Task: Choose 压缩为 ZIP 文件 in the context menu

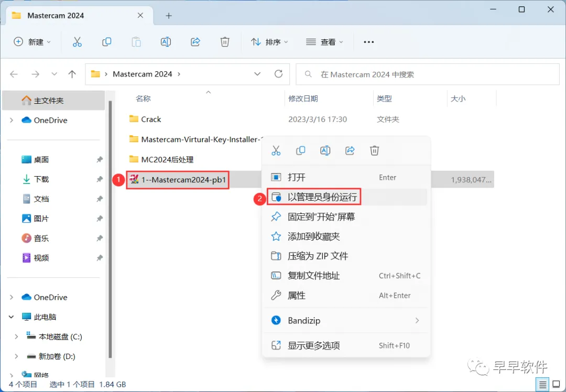Action: pyautogui.click(x=346, y=256)
